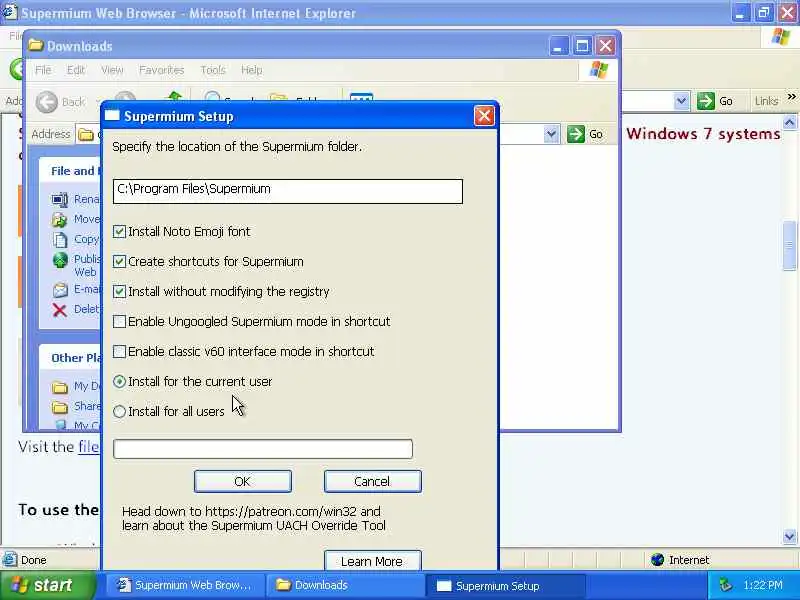Click Go button in Internet Explorer
Image resolution: width=800 pixels, height=600 pixels.
(715, 101)
